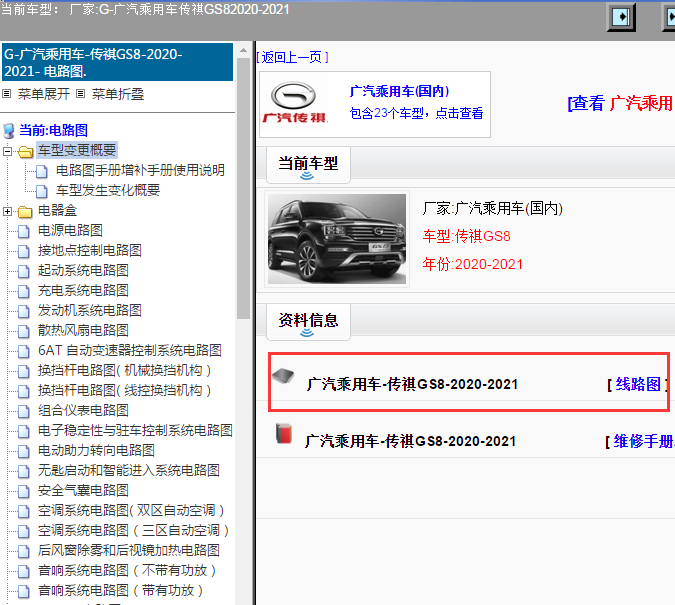The width and height of the screenshot is (675, 605).
Task: Click page icon beside 电源电路图
Action: (x=24, y=231)
